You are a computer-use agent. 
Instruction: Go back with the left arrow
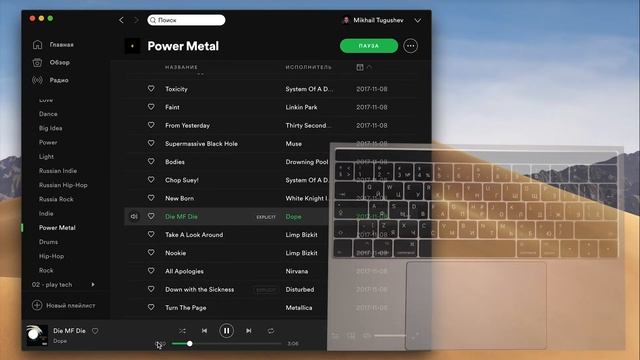click(121, 20)
